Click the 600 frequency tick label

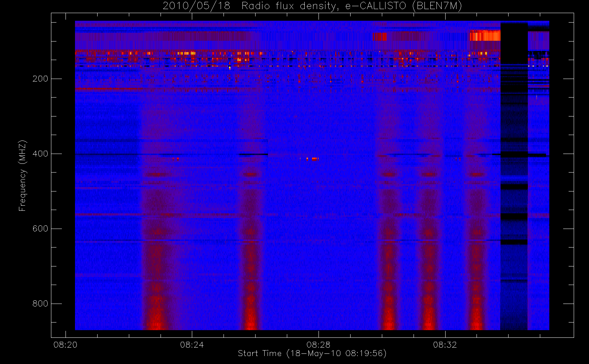(40, 229)
